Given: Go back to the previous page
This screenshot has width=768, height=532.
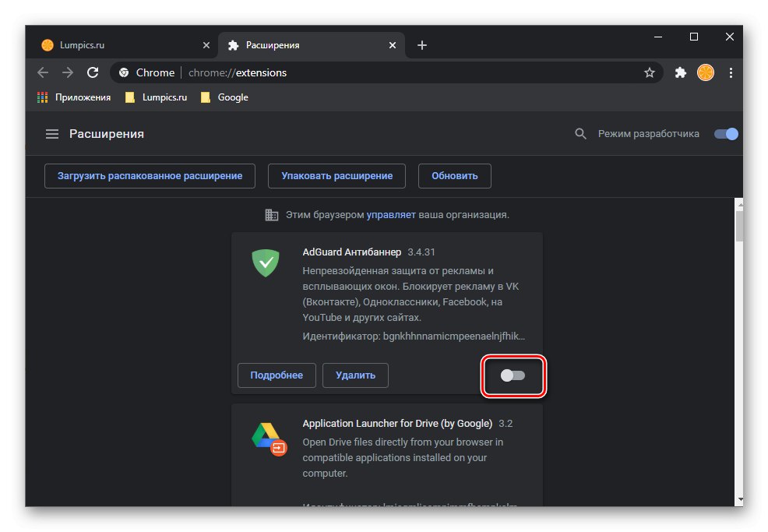Looking at the screenshot, I should [x=43, y=72].
